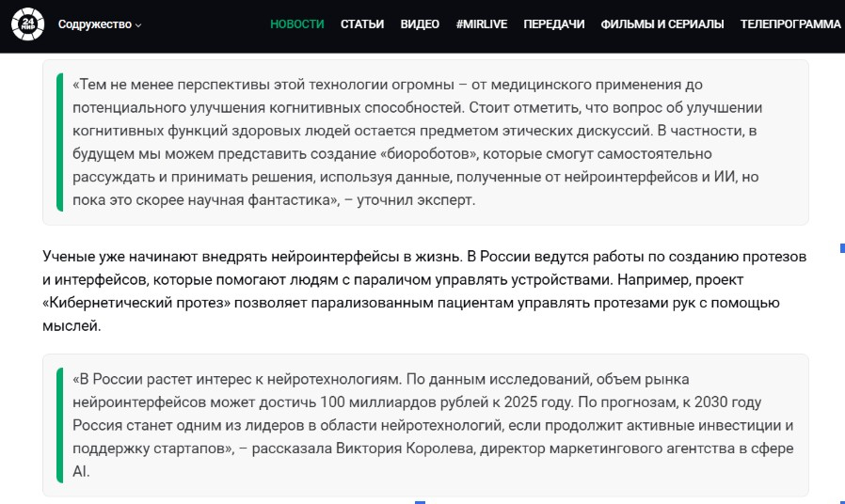
Task: Open the СТАТЬИ section
Action: point(362,24)
